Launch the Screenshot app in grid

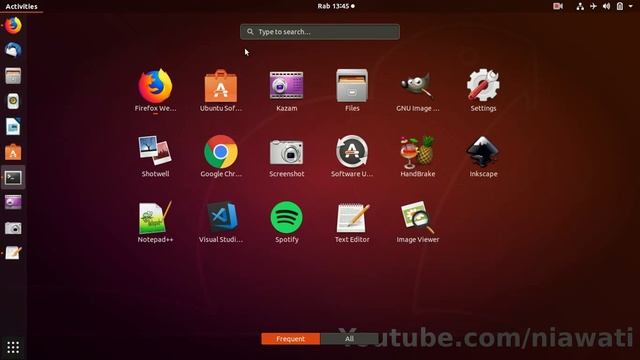[287, 156]
